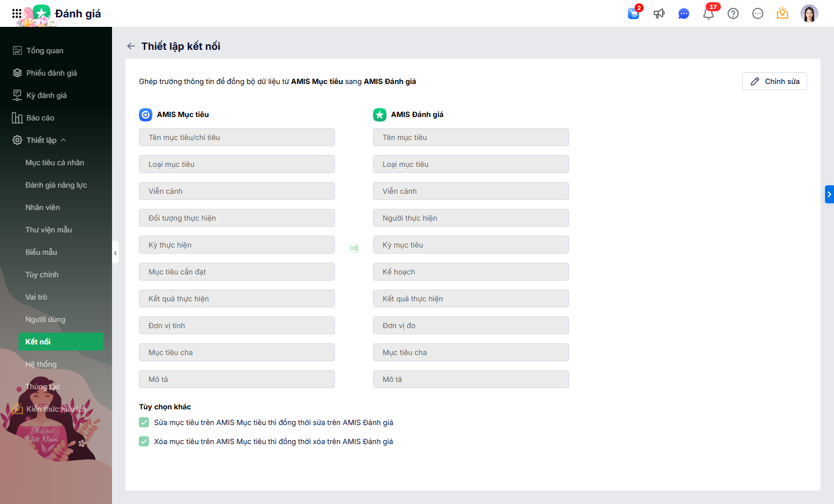The width and height of the screenshot is (834, 504).
Task: Open the more options ellipsis icon
Action: 758,13
